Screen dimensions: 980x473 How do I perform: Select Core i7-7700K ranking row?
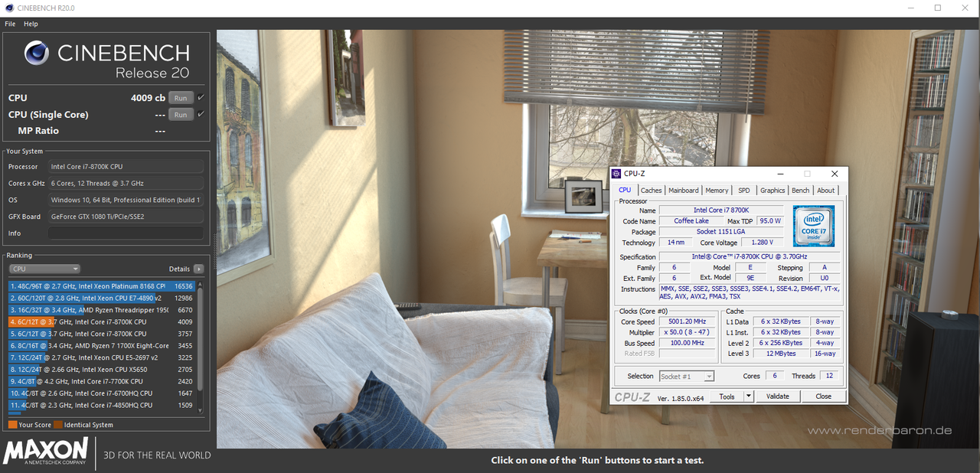pyautogui.click(x=102, y=381)
